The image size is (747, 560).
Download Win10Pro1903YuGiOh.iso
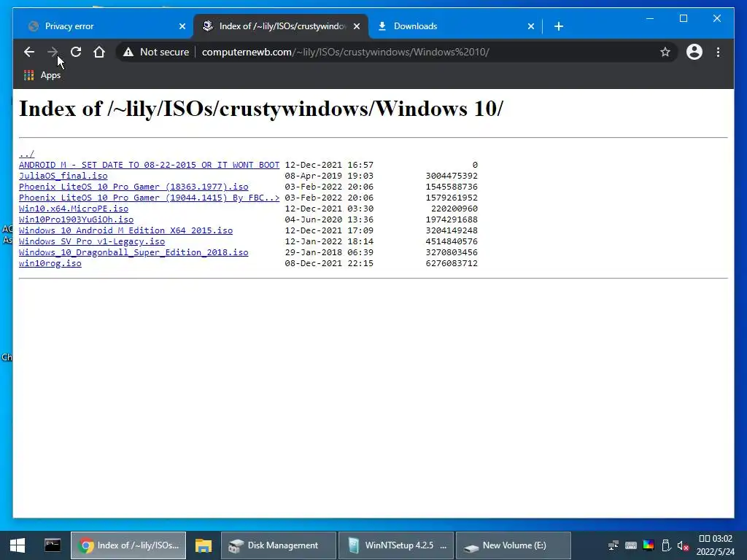[x=76, y=219]
